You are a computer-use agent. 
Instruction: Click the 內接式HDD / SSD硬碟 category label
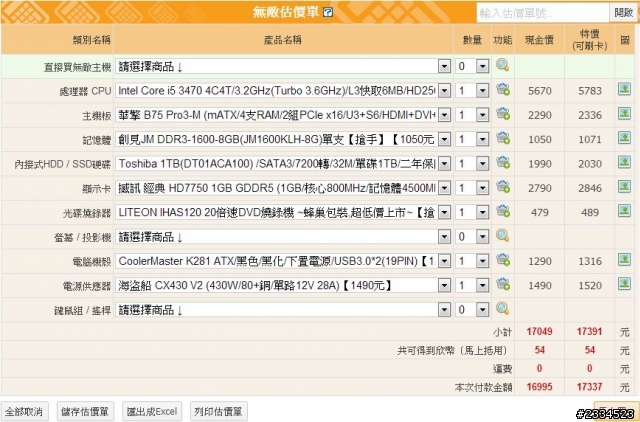click(62, 164)
